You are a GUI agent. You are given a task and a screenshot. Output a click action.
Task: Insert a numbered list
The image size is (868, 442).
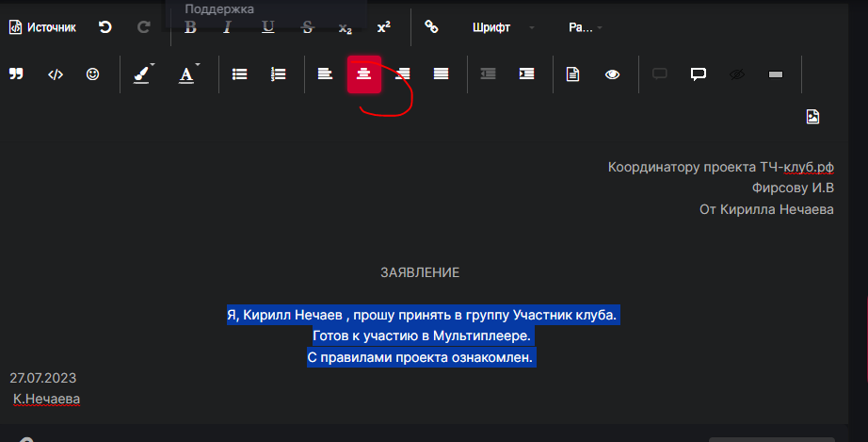(x=279, y=74)
